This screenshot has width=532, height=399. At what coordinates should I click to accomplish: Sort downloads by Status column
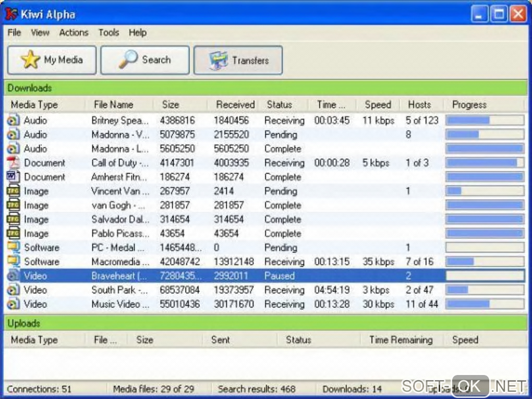[x=283, y=104]
